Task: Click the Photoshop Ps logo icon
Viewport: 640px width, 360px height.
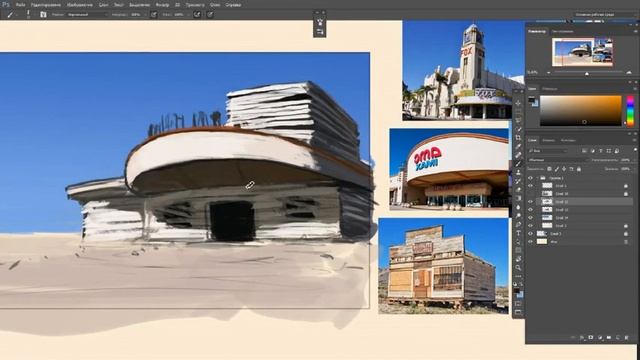Action: coord(6,4)
